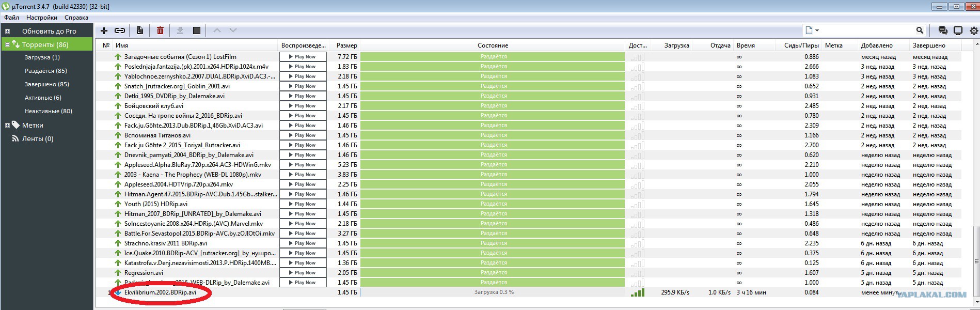980x310 pixels.
Task: Click the search magnifier icon
Action: pos(920,30)
